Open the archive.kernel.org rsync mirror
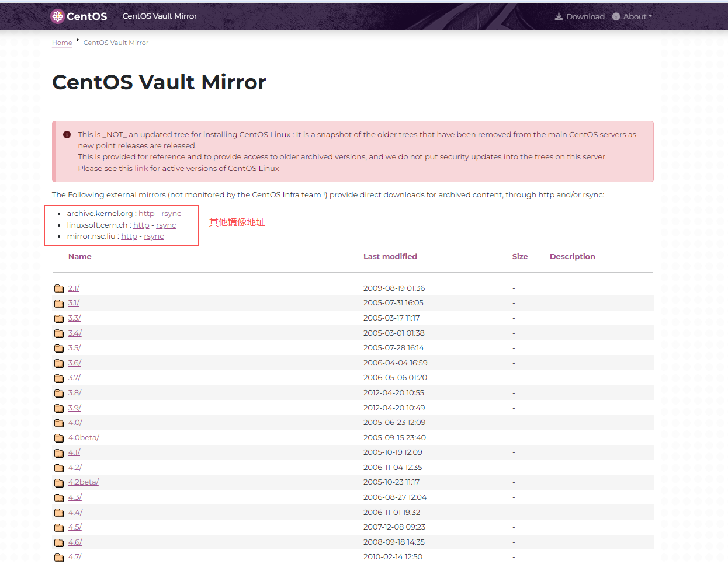The width and height of the screenshot is (728, 564). 171,214
